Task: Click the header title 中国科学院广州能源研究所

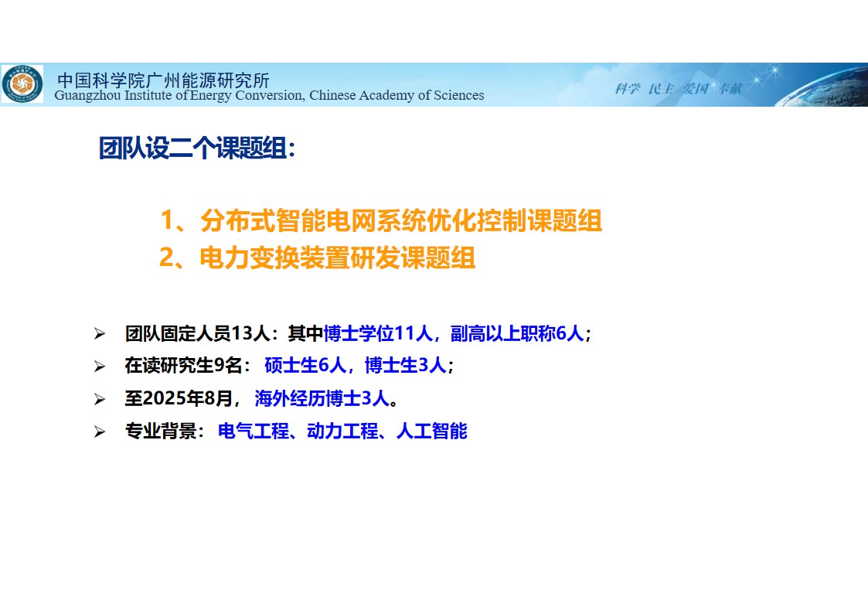Action: [163, 80]
